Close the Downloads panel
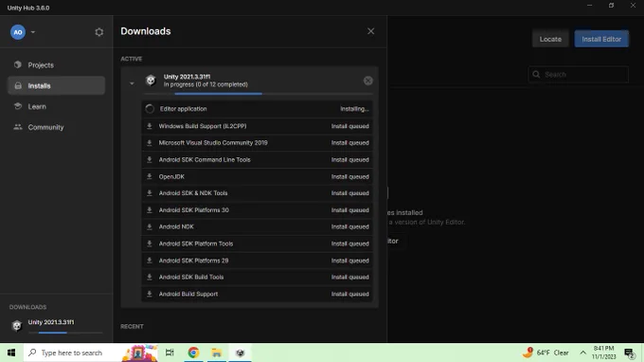Viewport: 644px width, 362px height. click(x=370, y=31)
